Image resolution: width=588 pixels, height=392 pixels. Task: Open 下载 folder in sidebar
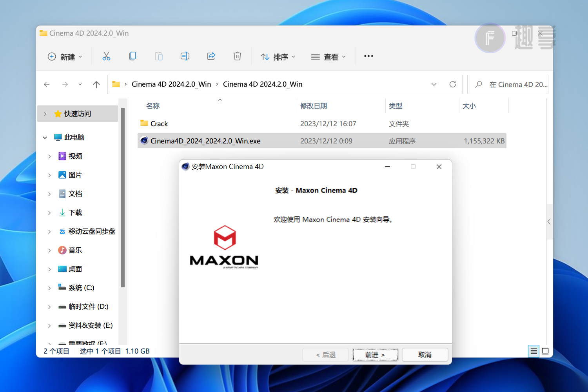tap(75, 212)
